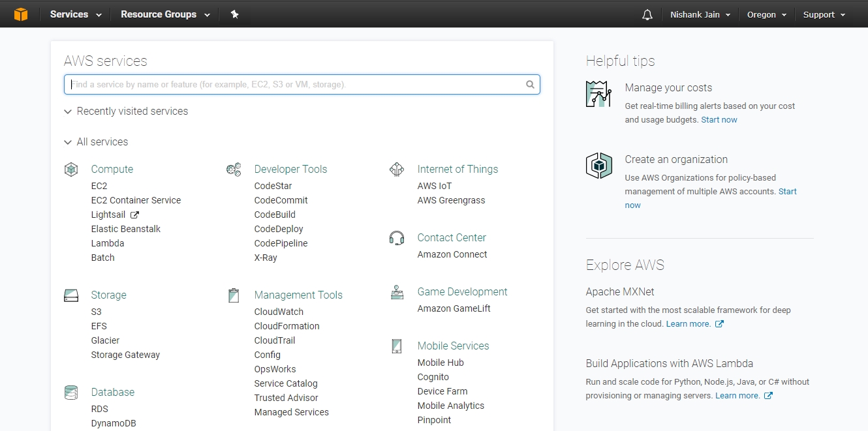Click the Database category icon
Viewport: 868px width, 431px height.
point(71,393)
